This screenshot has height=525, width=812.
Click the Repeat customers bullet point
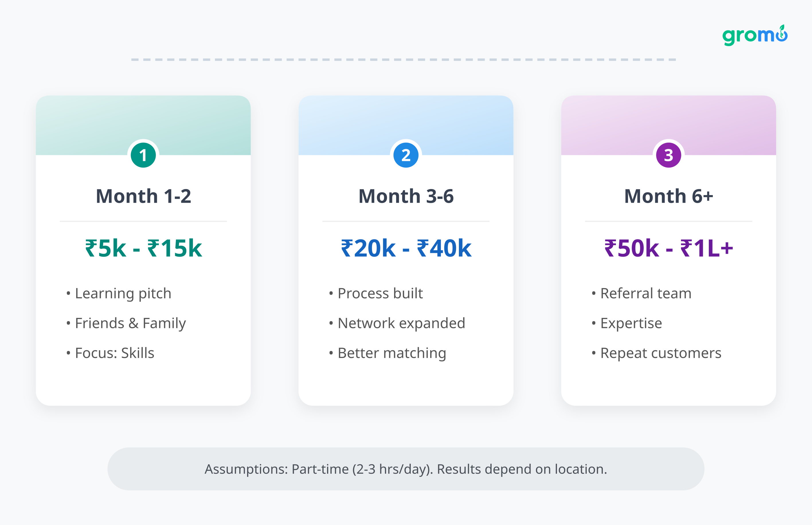(x=660, y=353)
